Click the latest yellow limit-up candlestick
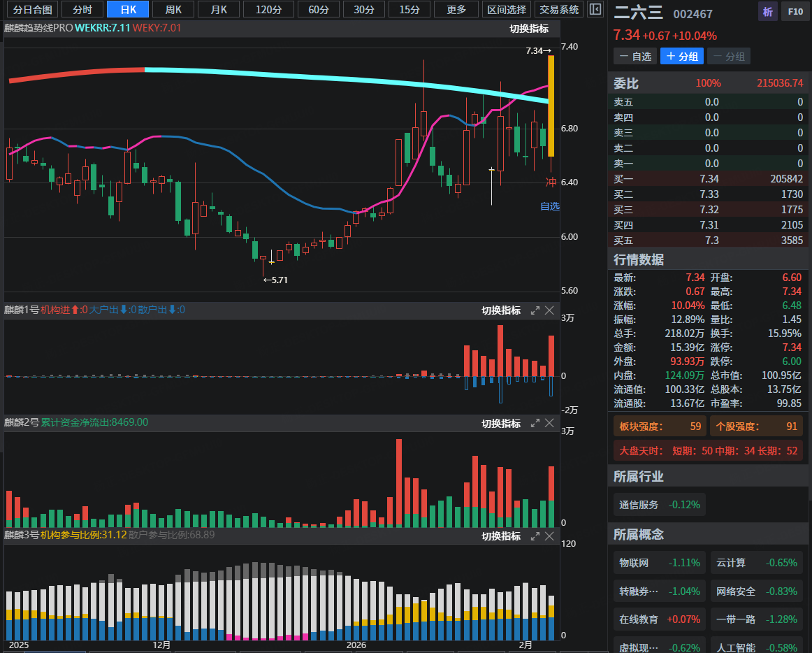 551,105
